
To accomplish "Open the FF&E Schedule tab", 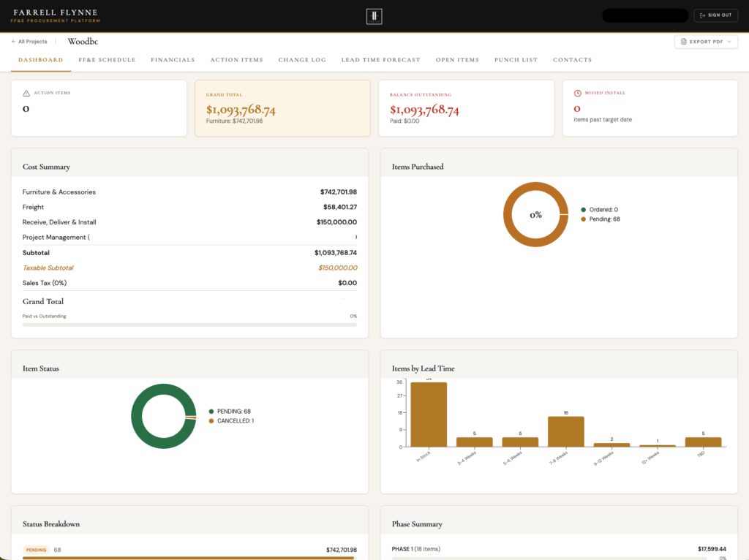I will click(107, 60).
